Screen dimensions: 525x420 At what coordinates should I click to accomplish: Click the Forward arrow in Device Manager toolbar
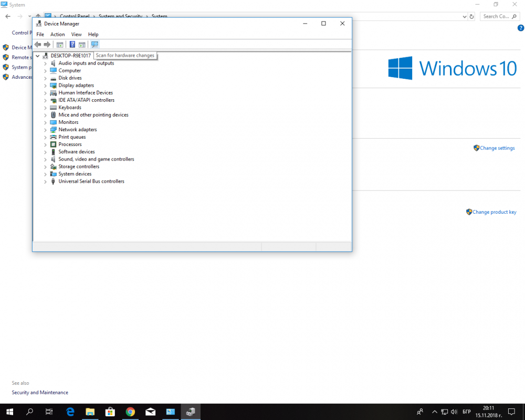pos(47,45)
